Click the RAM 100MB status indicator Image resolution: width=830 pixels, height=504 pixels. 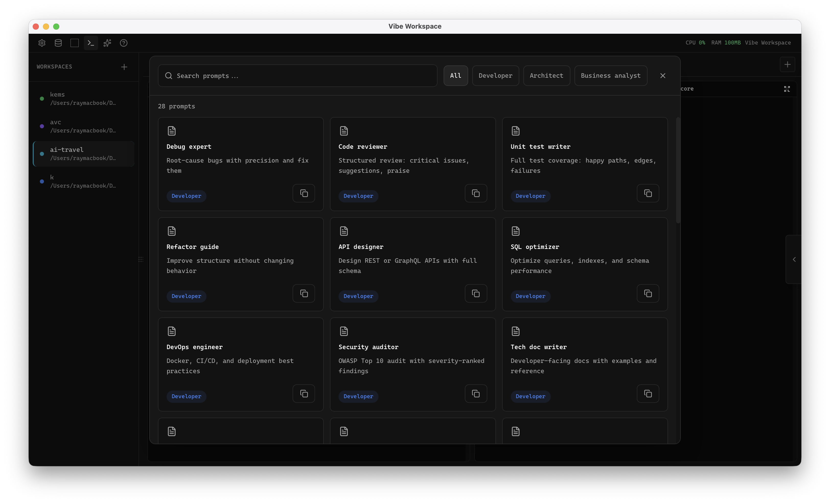tap(725, 43)
